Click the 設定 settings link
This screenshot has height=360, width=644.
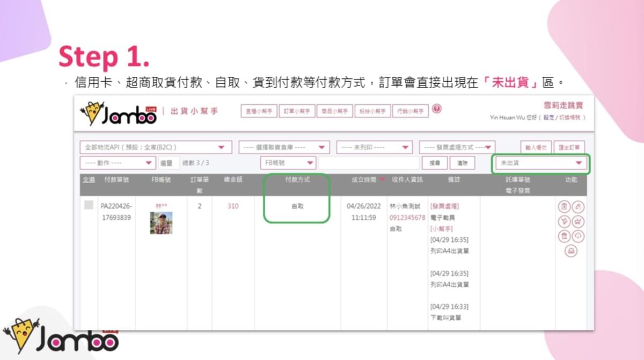(548, 117)
